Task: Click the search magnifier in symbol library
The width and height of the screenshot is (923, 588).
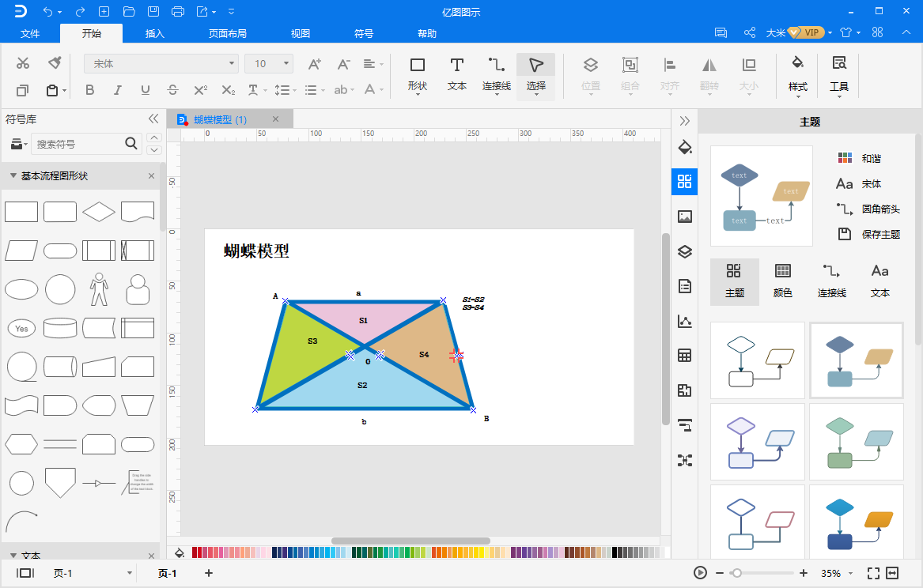Action: pos(131,144)
